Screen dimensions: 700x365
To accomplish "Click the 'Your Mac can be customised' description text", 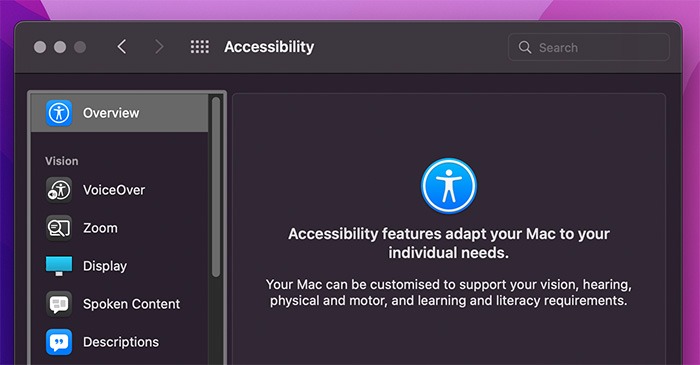I will (x=449, y=292).
